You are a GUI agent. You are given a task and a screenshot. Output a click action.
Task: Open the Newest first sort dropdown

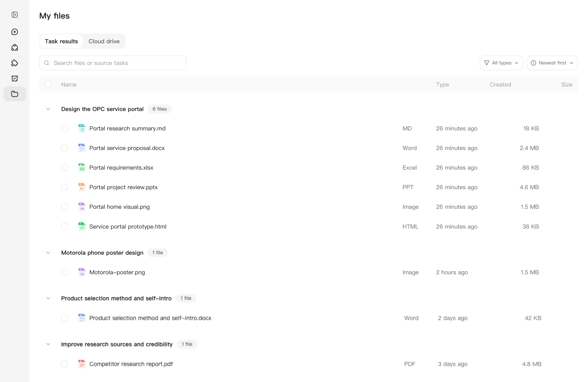[x=552, y=63]
